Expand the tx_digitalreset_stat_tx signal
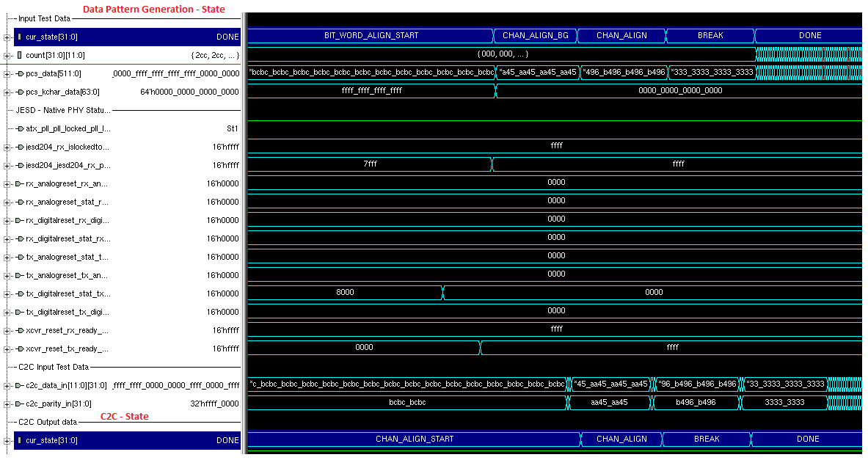Viewport: 868px width, 460px height. pos(7,294)
